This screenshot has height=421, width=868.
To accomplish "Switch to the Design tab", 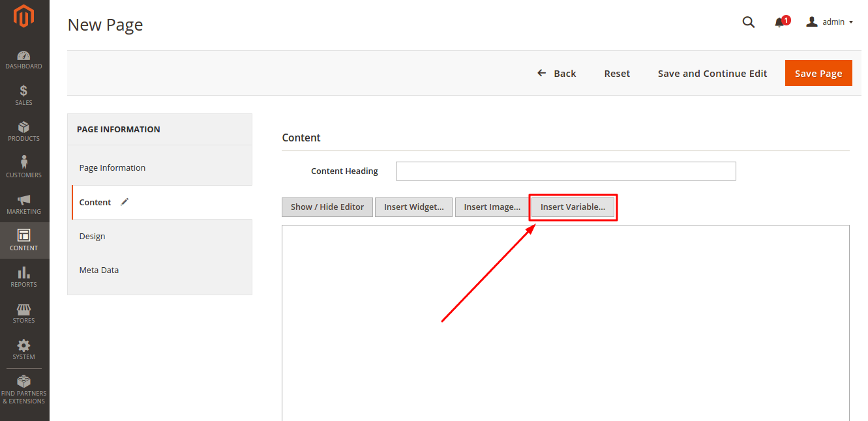I will 92,237.
